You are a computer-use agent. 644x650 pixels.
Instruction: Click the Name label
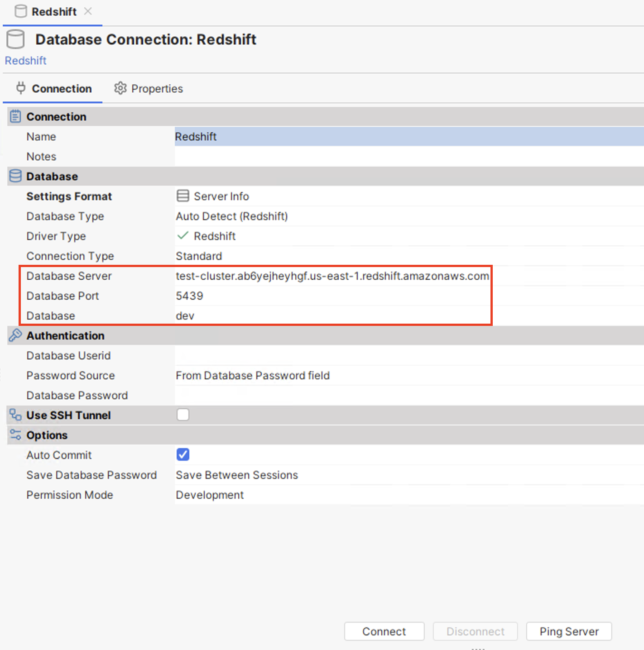[41, 136]
